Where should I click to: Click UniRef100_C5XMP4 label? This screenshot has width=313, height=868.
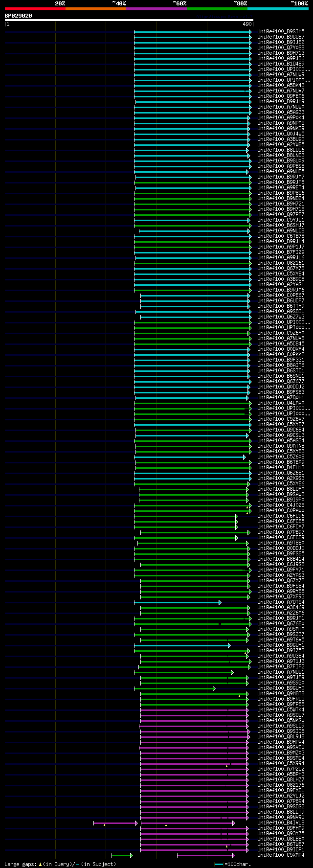[281, 855]
